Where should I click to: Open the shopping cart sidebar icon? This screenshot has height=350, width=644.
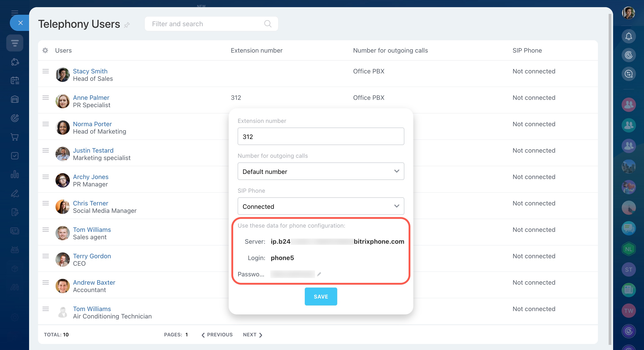coord(15,137)
